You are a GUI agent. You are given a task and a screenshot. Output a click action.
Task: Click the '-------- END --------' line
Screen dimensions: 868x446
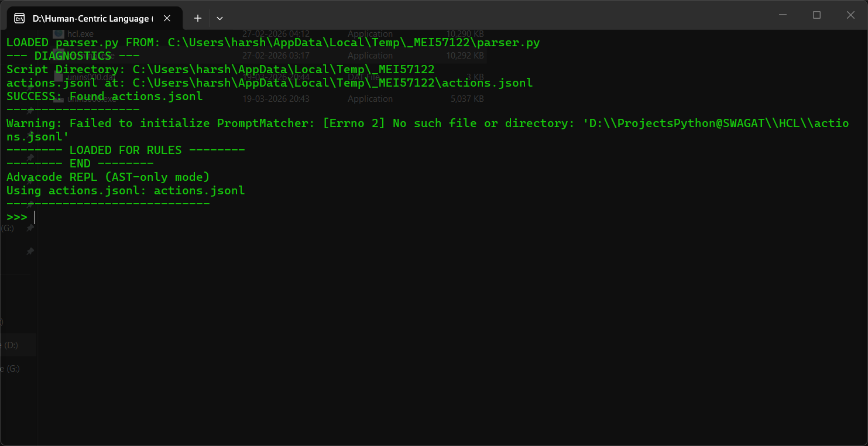(80, 164)
